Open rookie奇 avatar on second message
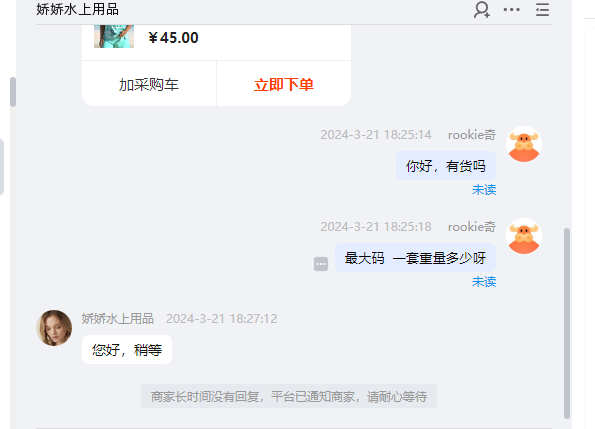Viewport: 595px width, 429px height. (524, 236)
